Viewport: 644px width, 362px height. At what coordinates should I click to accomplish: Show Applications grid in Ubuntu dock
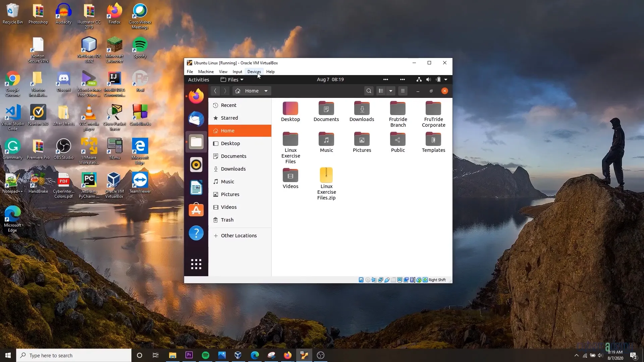[196, 264]
